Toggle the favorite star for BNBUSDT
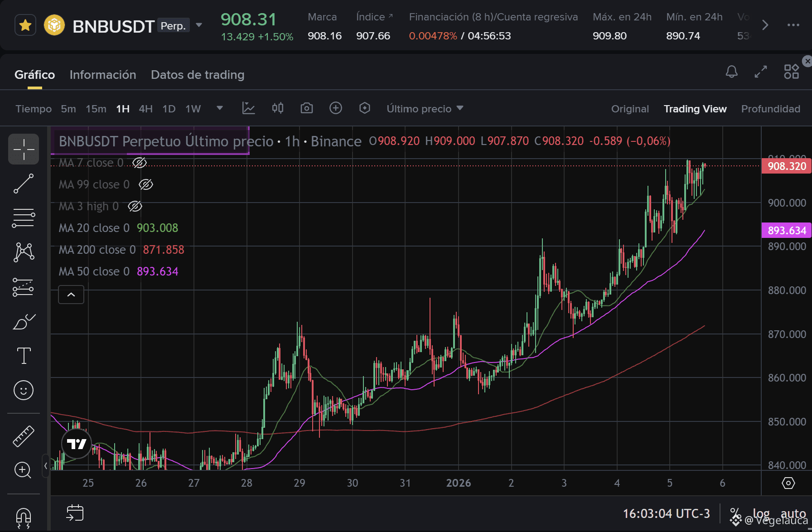812x532 pixels. (25, 25)
